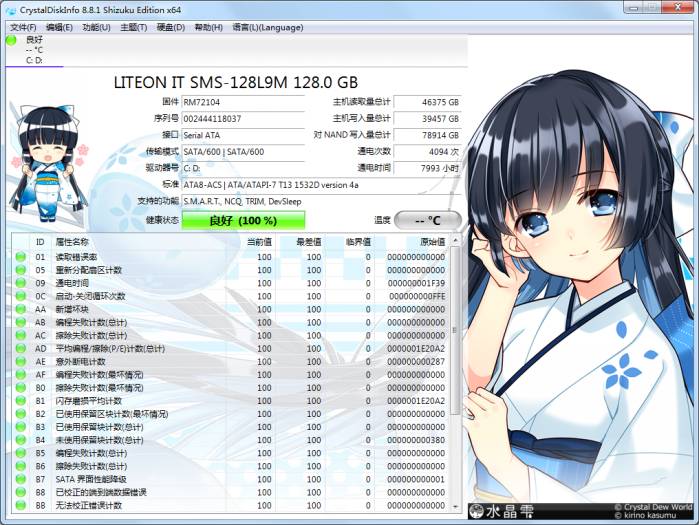
Task: Click status icon of the 无法校正错误计数 row
Action: point(21,505)
